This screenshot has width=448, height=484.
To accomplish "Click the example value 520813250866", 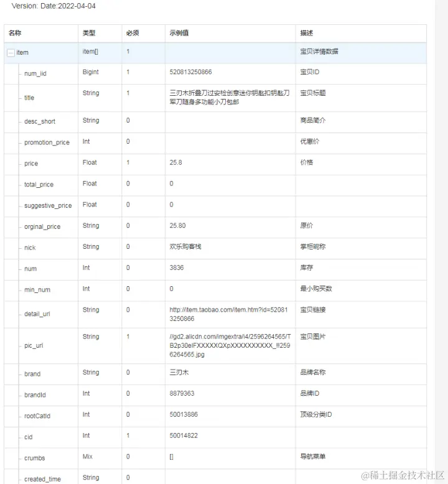I will tap(190, 72).
